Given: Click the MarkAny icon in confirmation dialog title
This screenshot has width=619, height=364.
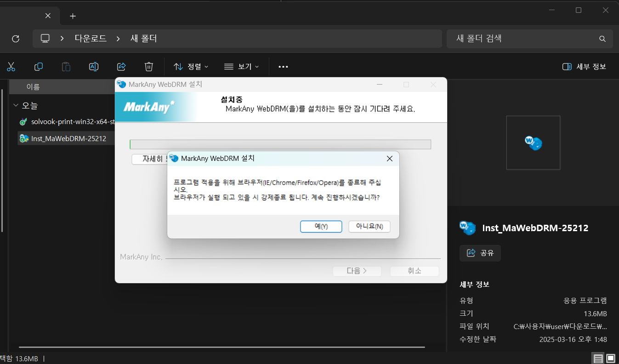Looking at the screenshot, I should click(174, 159).
